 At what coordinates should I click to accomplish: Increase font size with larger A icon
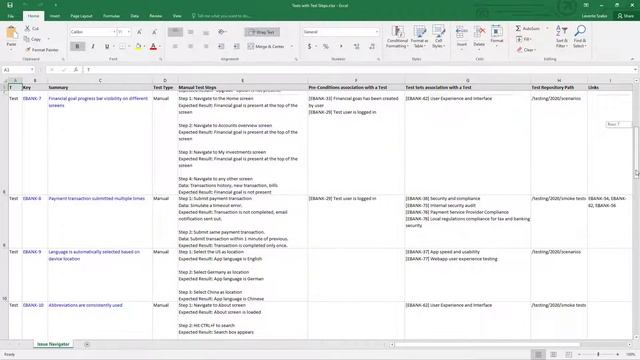click(140, 32)
